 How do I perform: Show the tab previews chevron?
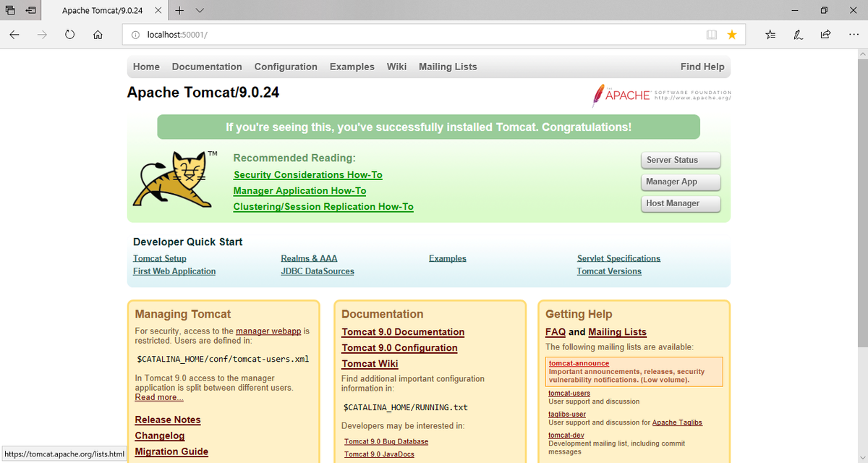tap(200, 10)
